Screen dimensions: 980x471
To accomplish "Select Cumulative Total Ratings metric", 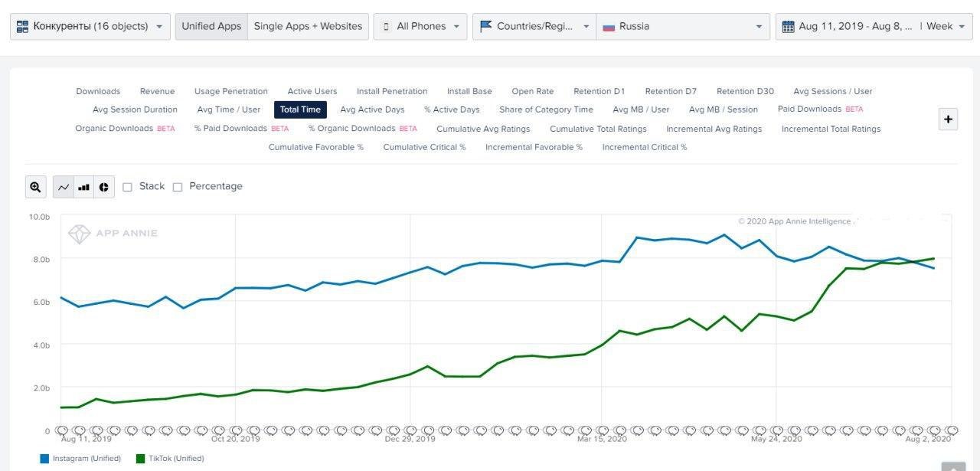I will [x=598, y=129].
